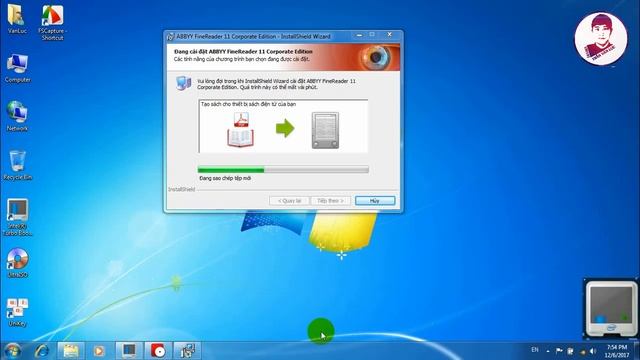Close the InstallShield Wizard window
The height and width of the screenshot is (360, 640).
coord(389,35)
